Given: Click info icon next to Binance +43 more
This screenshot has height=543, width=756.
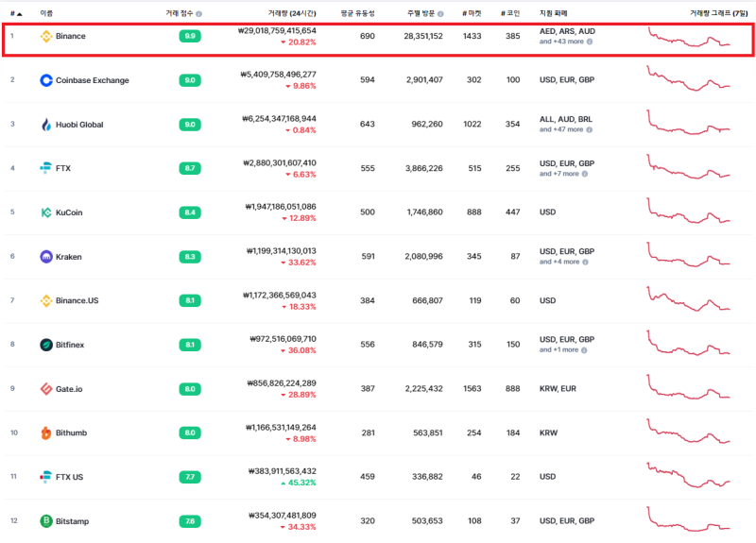Looking at the screenshot, I should [590, 42].
